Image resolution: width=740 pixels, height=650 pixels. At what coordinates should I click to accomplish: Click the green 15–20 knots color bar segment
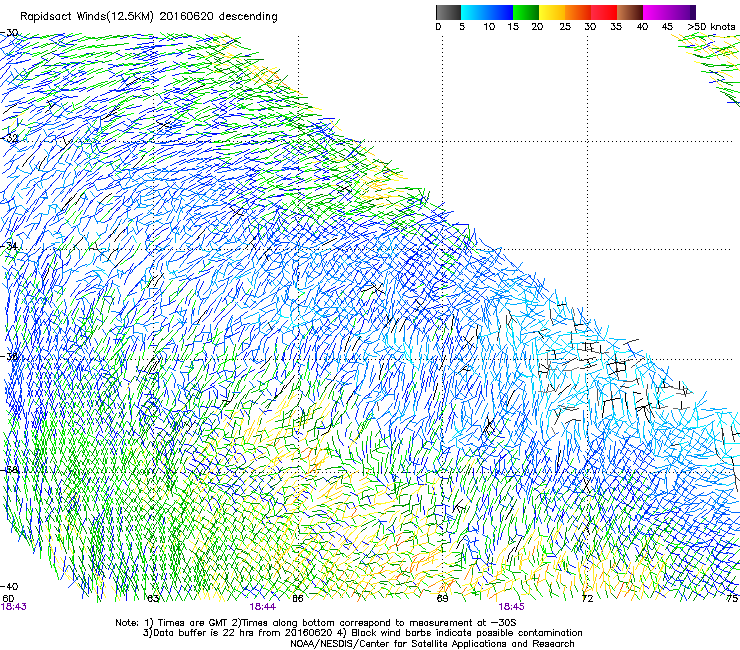click(526, 12)
